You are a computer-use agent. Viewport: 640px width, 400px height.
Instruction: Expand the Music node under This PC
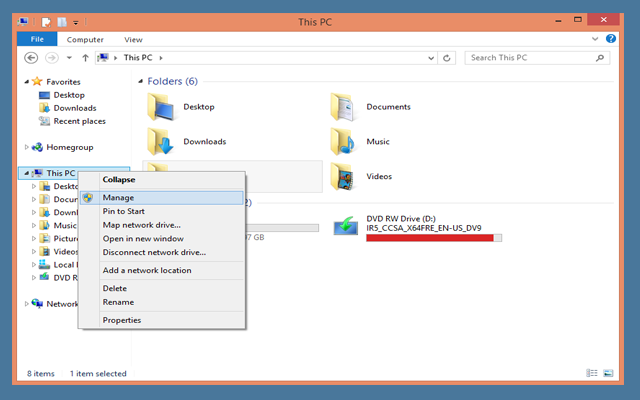34,225
